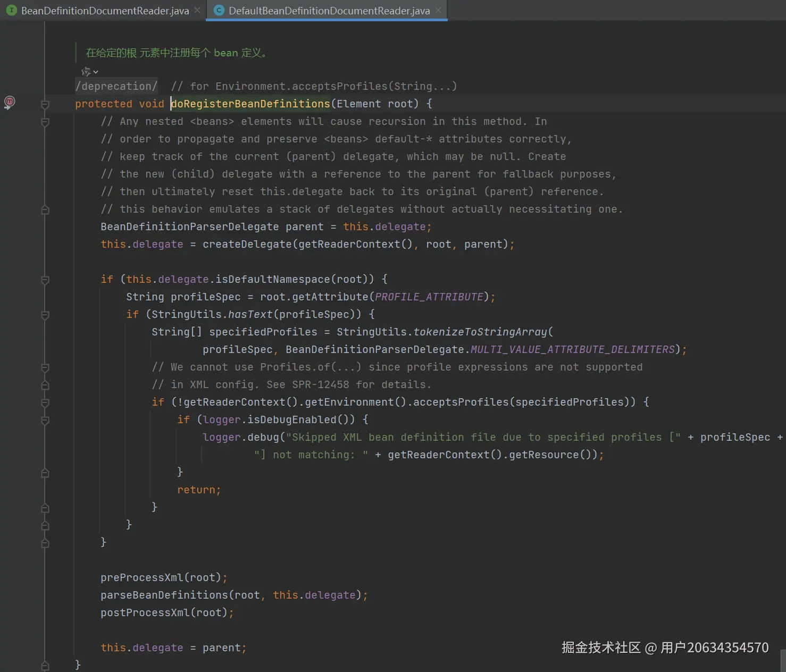Click comment line 'the new (child) delegate'
786x672 pixels.
(x=358, y=174)
